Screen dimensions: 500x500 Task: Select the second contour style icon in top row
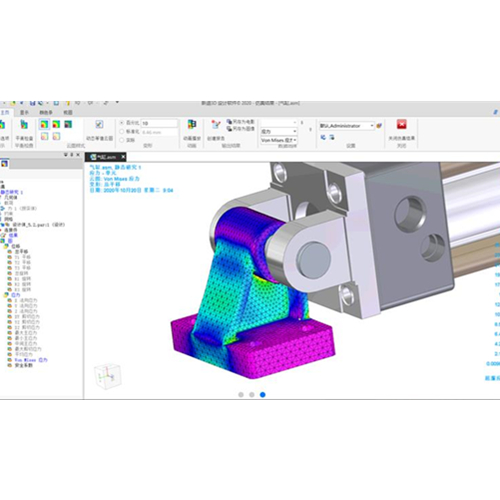coord(56,125)
